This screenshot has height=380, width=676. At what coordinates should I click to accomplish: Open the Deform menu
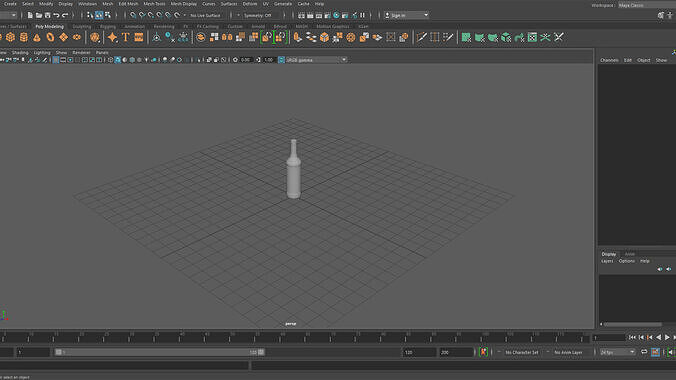click(250, 4)
